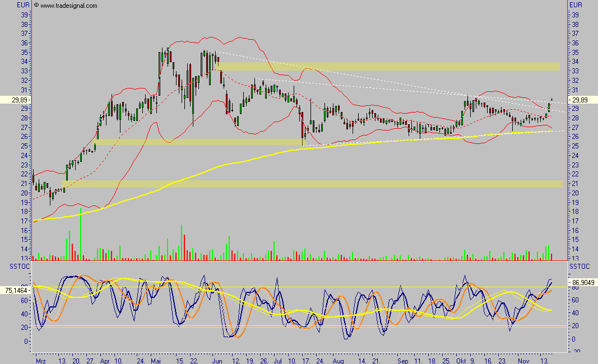The image size is (598, 364).
Task: Click the 86,9049 stochastic value label
Action: click(582, 283)
